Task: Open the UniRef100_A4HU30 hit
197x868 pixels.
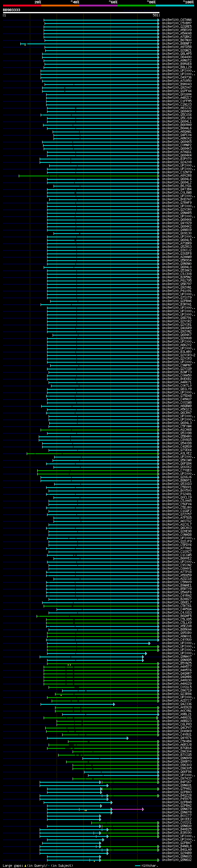Action: click(x=177, y=680)
